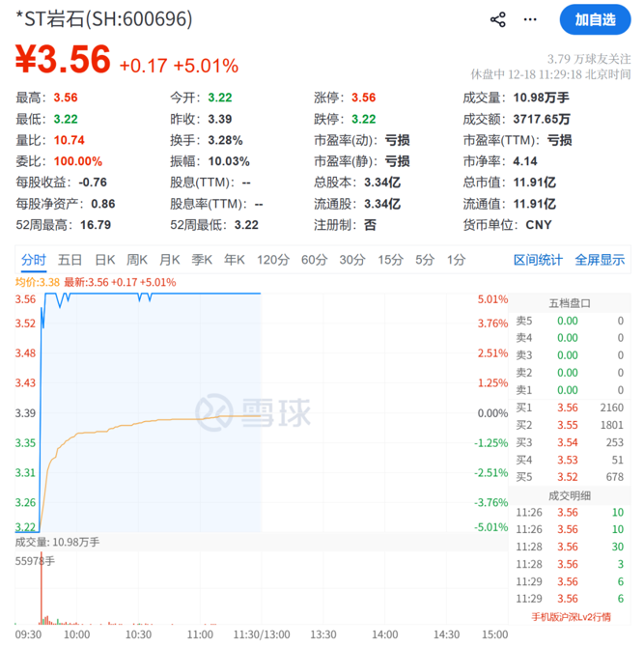Viewport: 644px width, 647px height.
Task: Open the 年K chart tab
Action: (x=235, y=260)
